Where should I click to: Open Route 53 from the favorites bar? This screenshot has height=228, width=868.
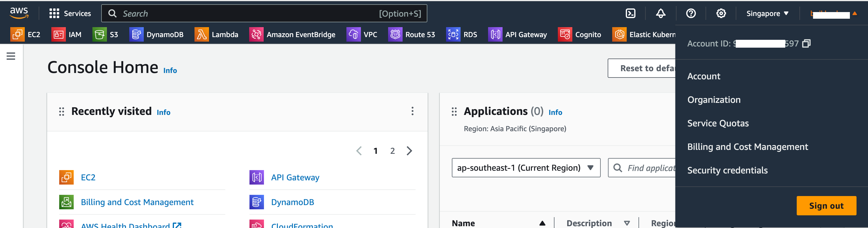[412, 34]
